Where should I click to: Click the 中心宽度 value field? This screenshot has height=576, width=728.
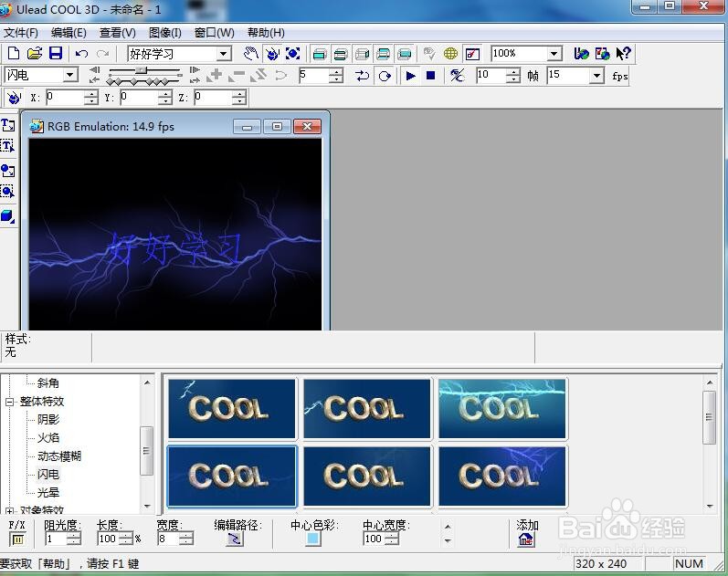coord(375,539)
